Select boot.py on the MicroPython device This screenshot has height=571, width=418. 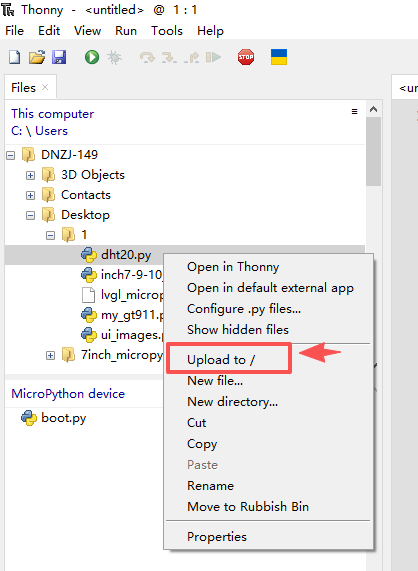[x=64, y=418]
